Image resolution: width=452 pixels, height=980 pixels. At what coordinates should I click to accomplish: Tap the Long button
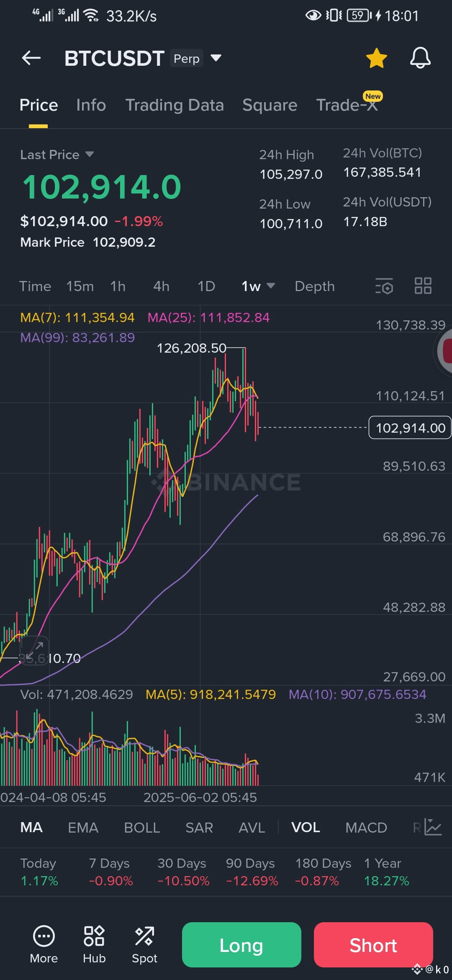click(241, 945)
